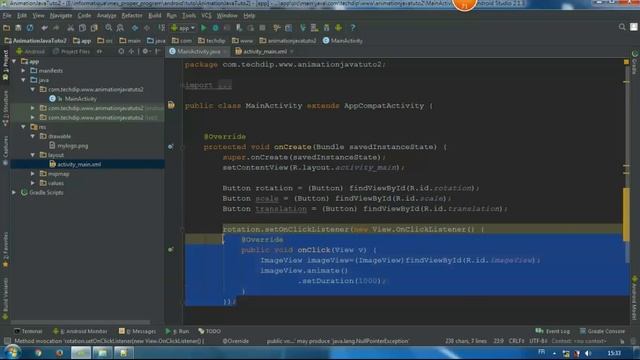
Task: Click the Copy toolbar icon
Action: [82, 28]
